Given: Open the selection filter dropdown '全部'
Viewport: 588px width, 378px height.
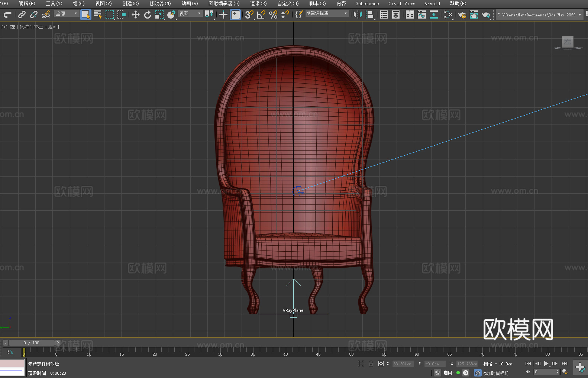Looking at the screenshot, I should (67, 13).
